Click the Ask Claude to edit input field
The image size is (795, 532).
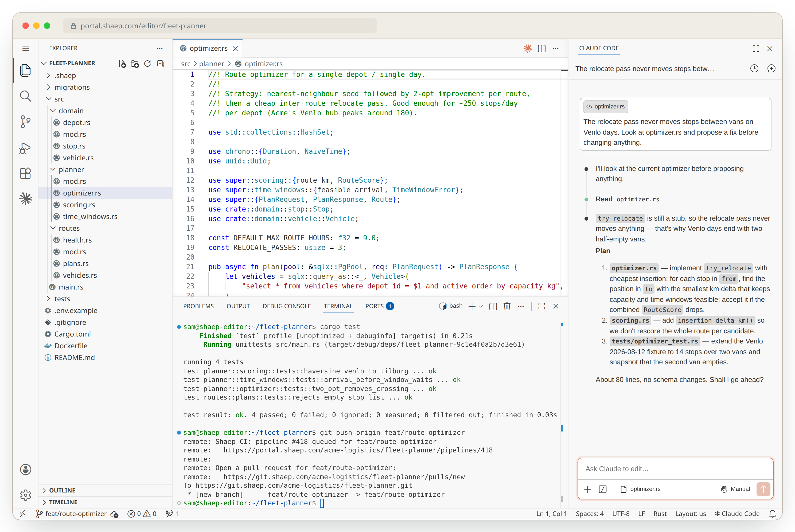coord(675,468)
